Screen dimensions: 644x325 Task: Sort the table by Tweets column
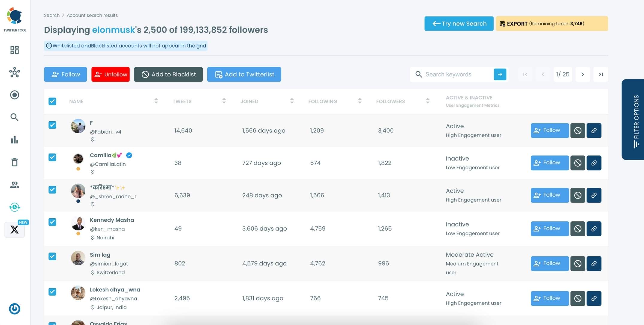tap(224, 101)
